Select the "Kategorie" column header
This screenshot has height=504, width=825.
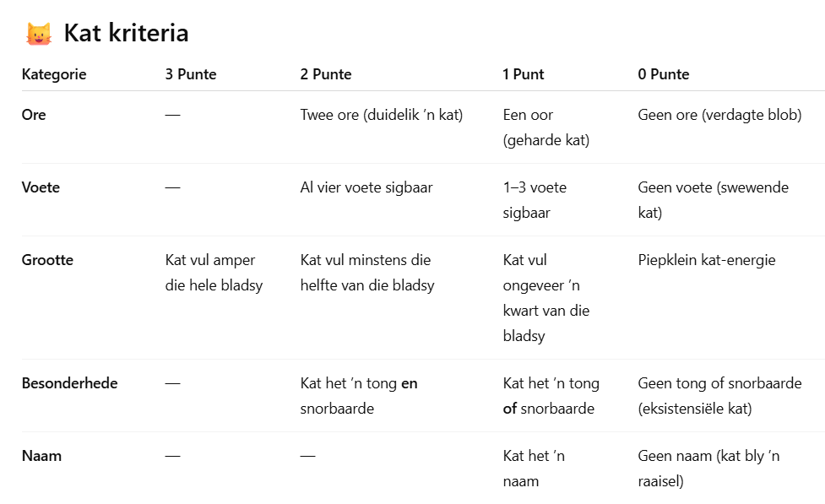point(54,74)
